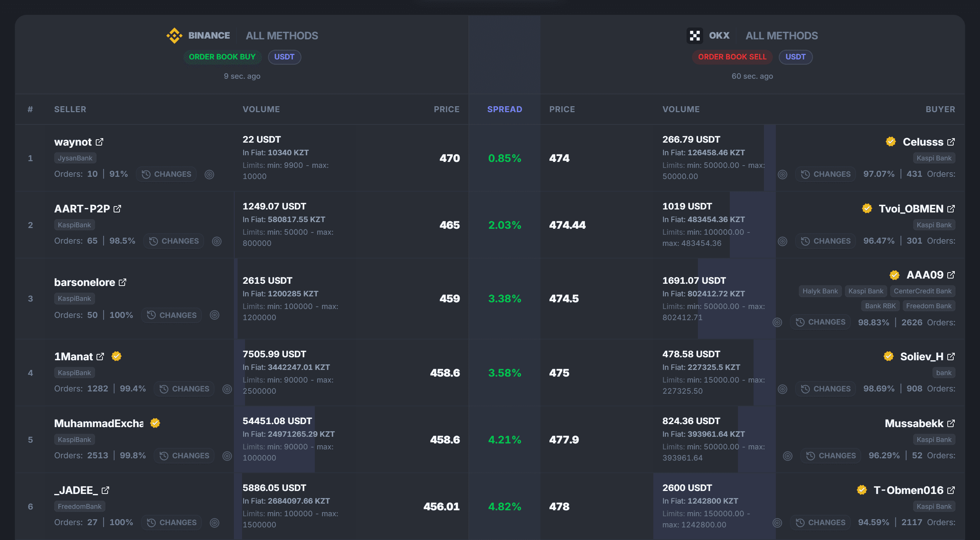Open seller name waynot
Screen dimensions: 980x540
tap(73, 142)
